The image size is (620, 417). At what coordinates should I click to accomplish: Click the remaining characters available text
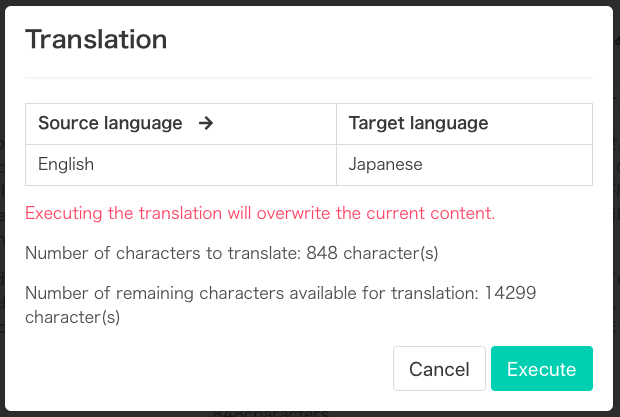[280, 305]
